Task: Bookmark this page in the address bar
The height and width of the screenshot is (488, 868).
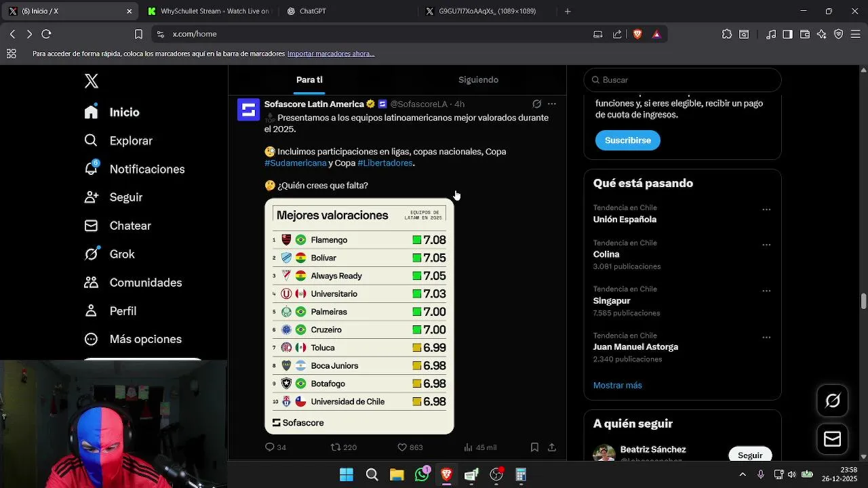Action: (x=138, y=34)
